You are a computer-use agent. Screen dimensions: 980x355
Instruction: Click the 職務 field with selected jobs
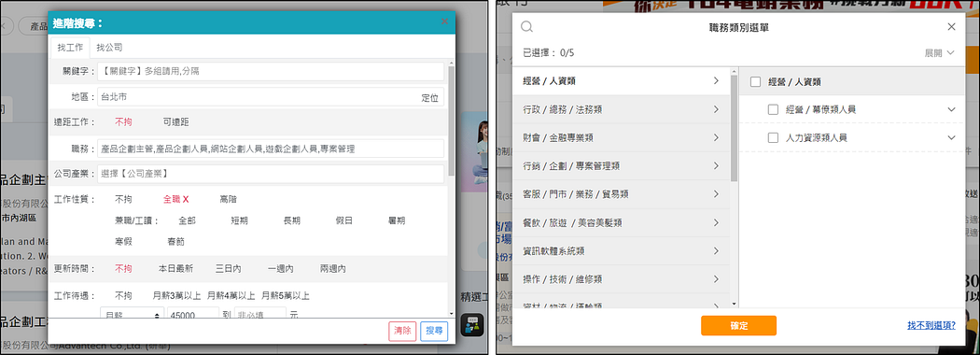271,149
